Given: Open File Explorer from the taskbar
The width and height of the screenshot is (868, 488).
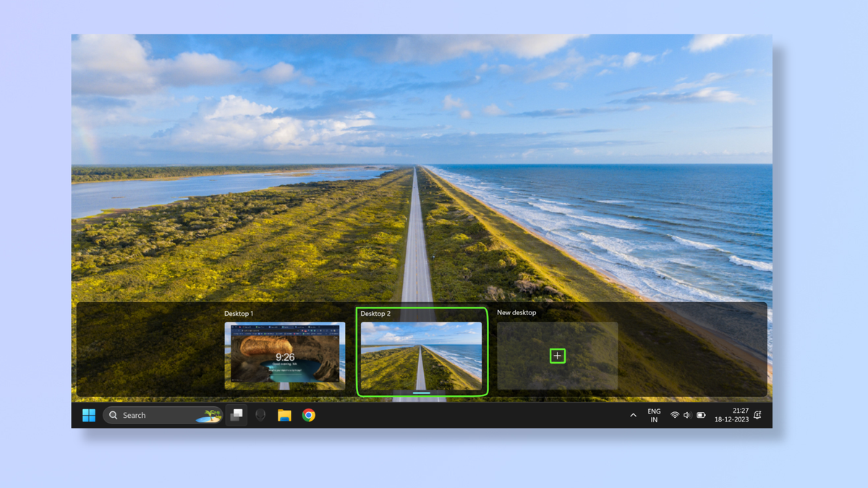Looking at the screenshot, I should [x=284, y=415].
